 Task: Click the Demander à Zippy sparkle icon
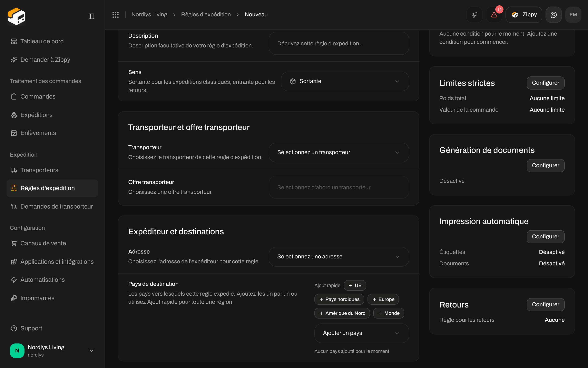click(x=14, y=60)
